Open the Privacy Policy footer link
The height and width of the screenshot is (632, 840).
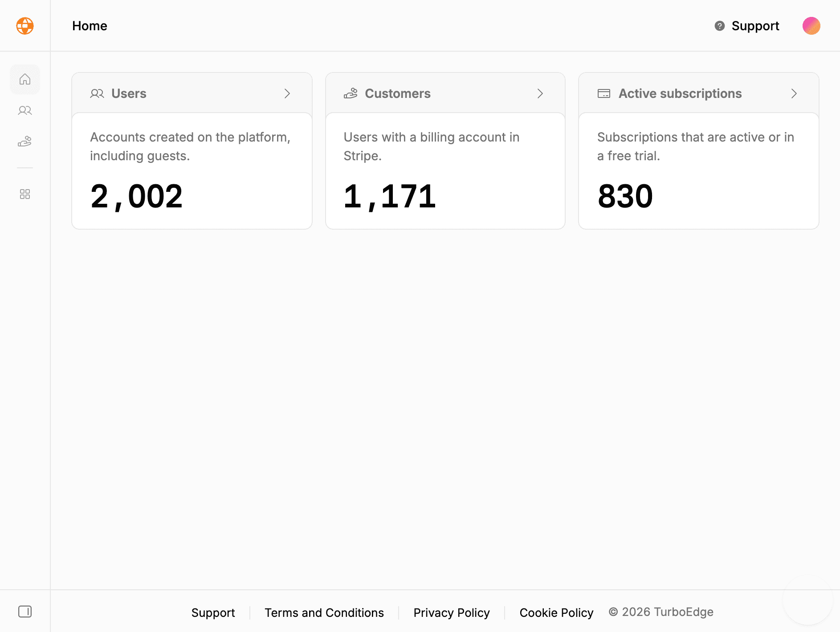[452, 613]
